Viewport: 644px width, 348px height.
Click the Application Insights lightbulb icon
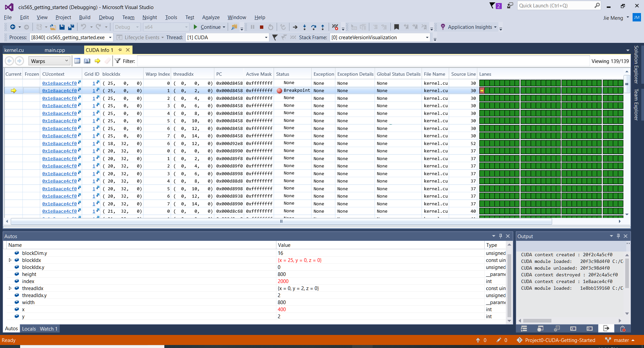click(x=443, y=27)
